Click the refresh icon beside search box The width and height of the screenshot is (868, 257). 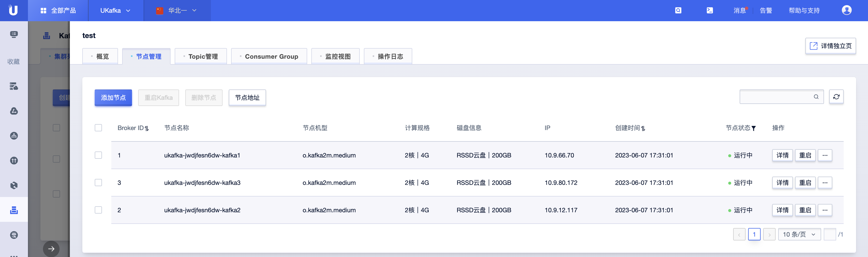point(836,97)
